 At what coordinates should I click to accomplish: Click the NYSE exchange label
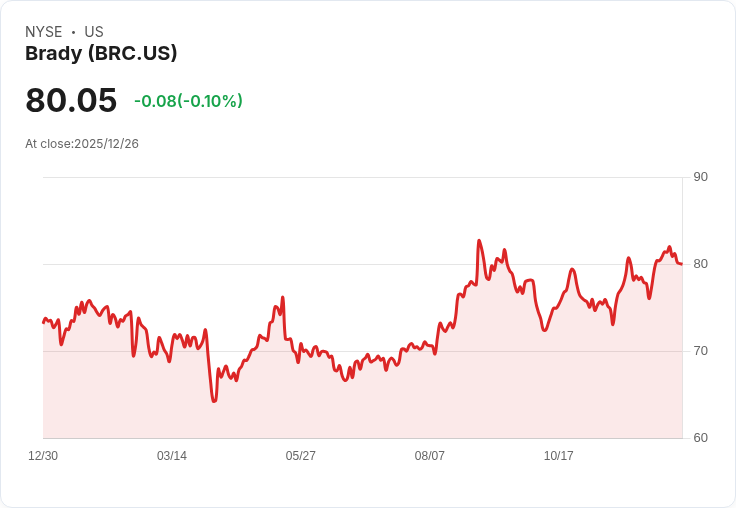[x=44, y=32]
